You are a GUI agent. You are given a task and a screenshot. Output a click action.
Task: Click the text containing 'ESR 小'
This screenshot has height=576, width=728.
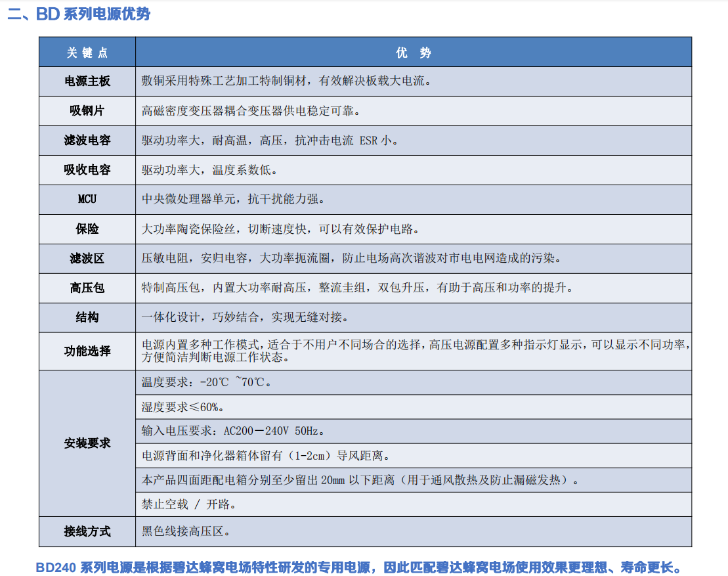270,141
